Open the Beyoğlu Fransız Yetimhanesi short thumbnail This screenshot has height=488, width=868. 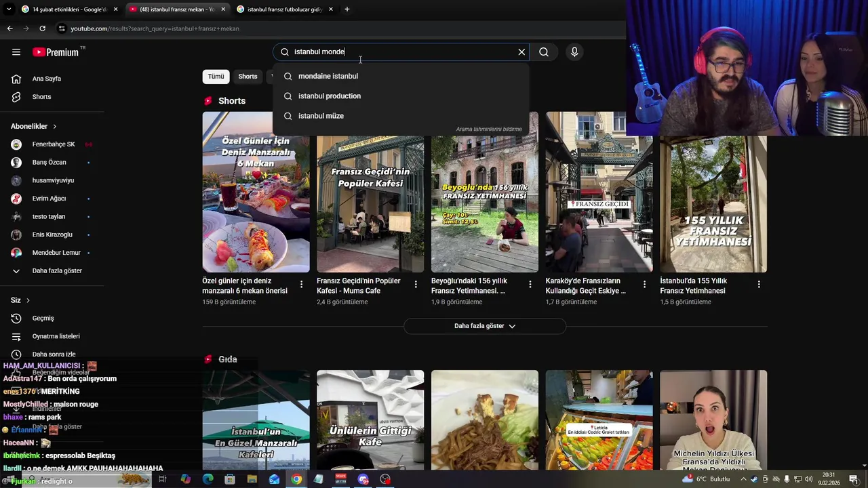[485, 192]
